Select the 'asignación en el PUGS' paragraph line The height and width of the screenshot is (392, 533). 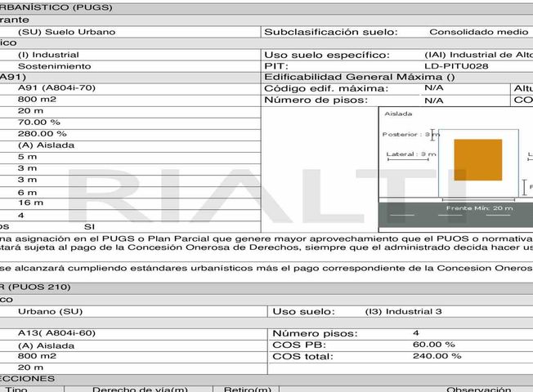tap(266, 238)
